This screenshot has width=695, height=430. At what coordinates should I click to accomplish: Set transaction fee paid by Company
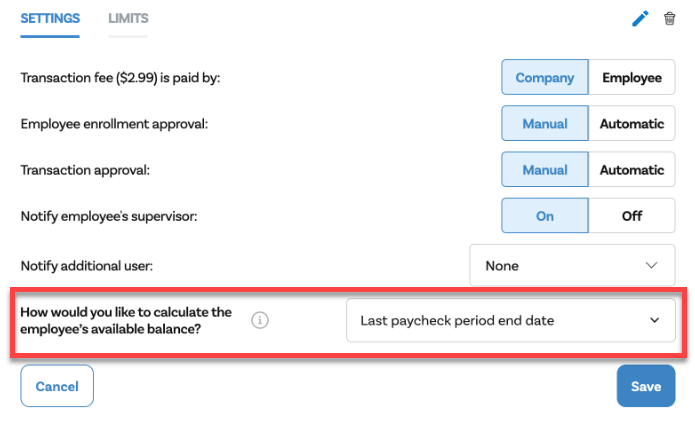(545, 78)
